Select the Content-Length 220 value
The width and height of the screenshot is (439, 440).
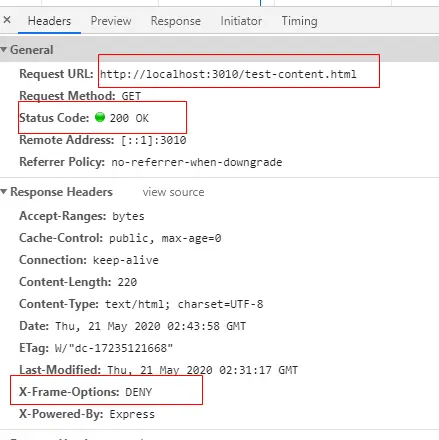click(127, 282)
